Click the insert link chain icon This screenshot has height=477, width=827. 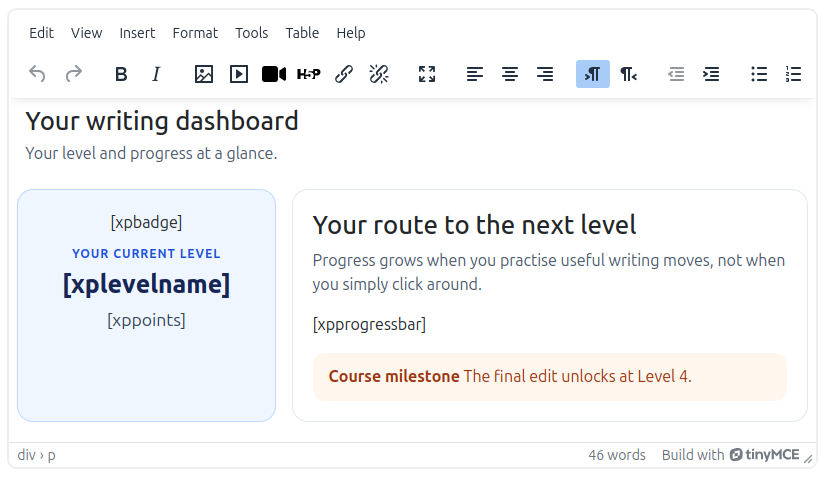point(344,74)
